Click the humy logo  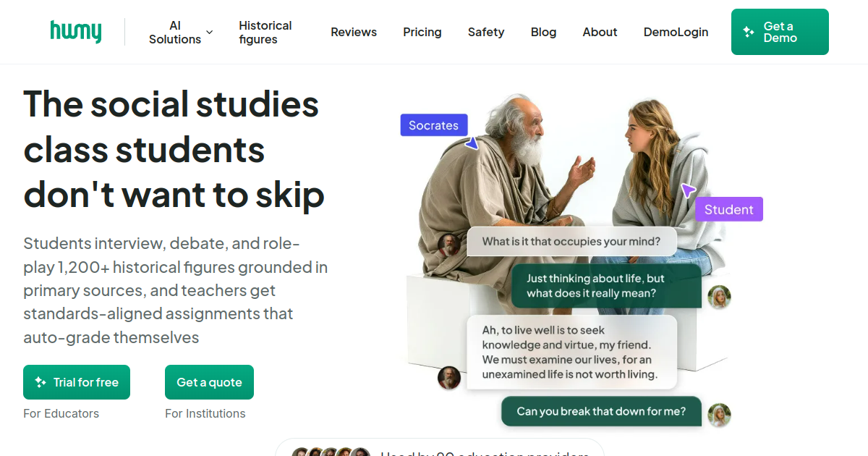(76, 32)
